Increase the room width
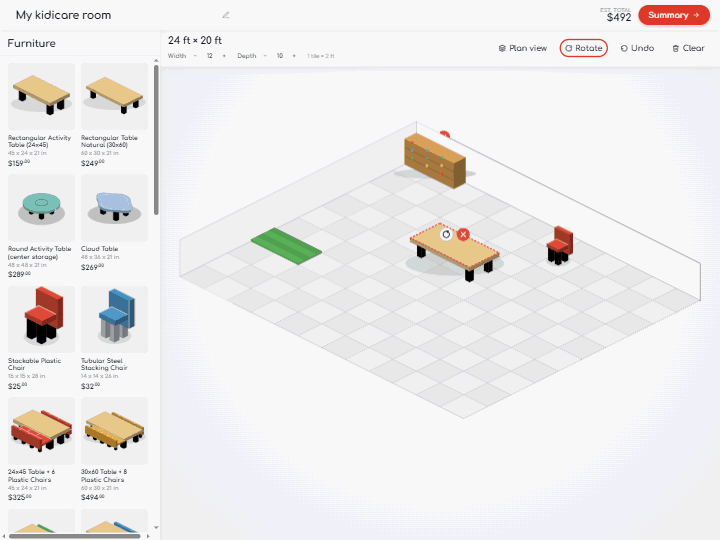This screenshot has width=720, height=540. click(x=224, y=56)
